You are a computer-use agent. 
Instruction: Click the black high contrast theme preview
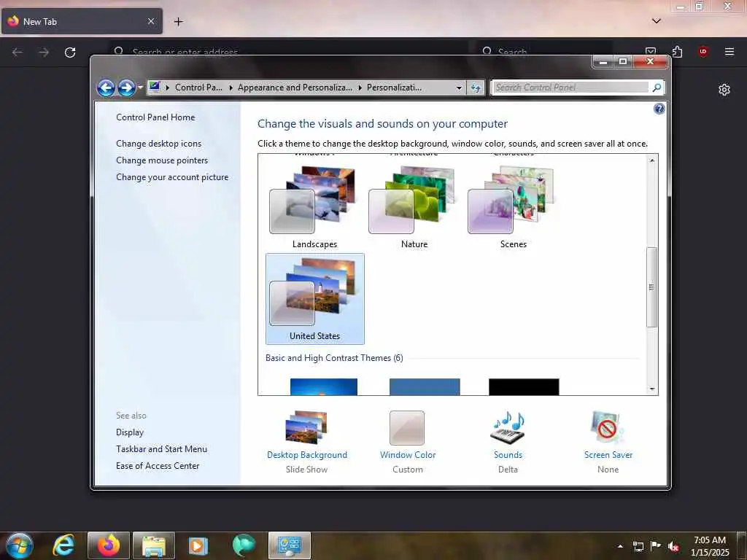click(x=524, y=386)
